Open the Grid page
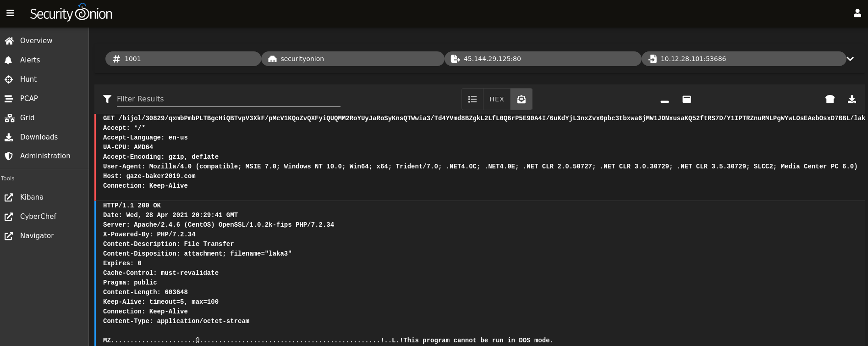 click(44, 118)
